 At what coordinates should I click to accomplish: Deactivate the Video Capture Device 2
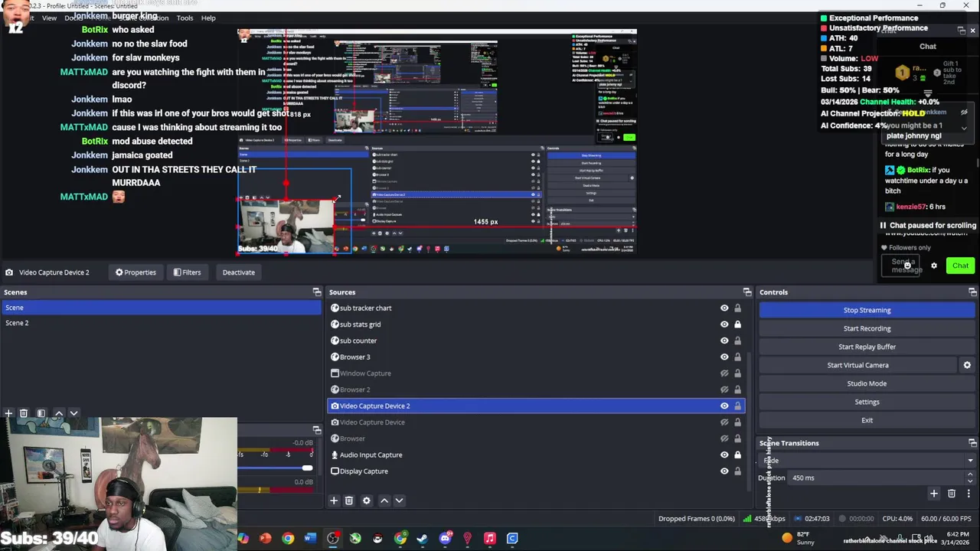[x=239, y=272]
